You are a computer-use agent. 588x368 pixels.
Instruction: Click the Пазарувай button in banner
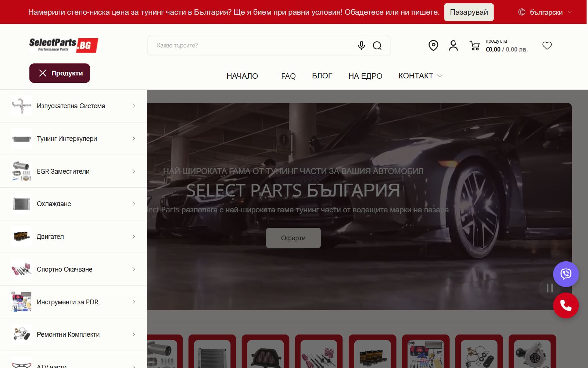pyautogui.click(x=469, y=12)
